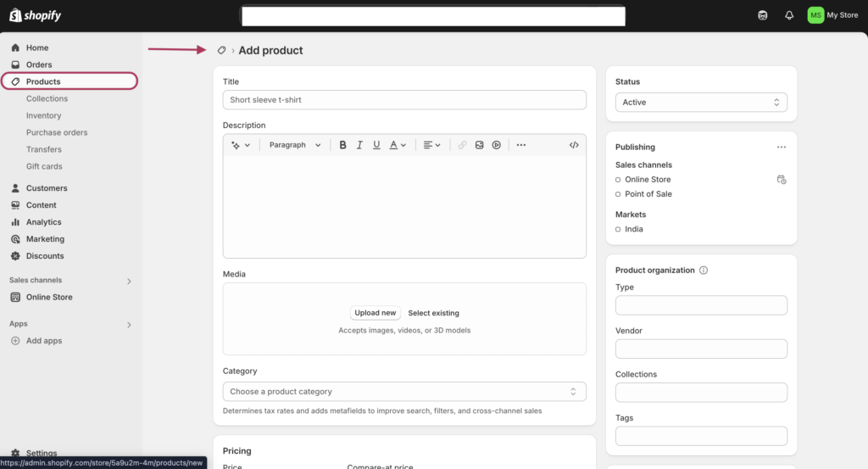Toggle underline formatting

(x=376, y=145)
